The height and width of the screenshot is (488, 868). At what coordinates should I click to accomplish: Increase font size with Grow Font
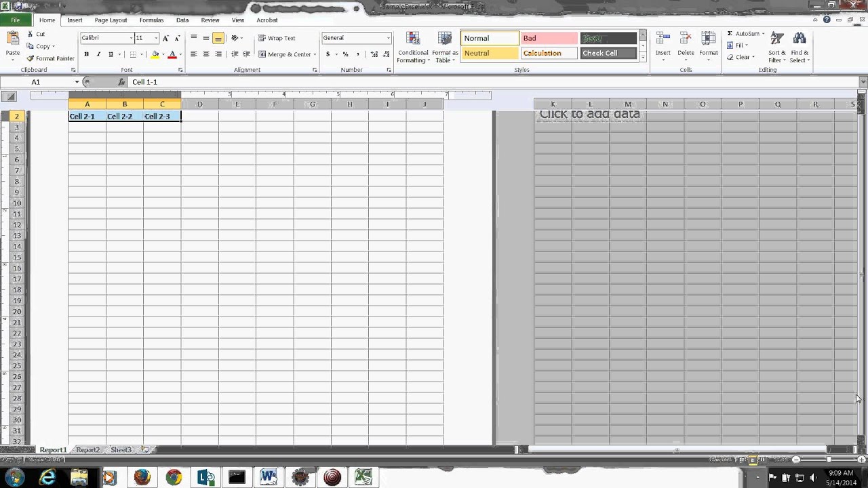coord(165,38)
